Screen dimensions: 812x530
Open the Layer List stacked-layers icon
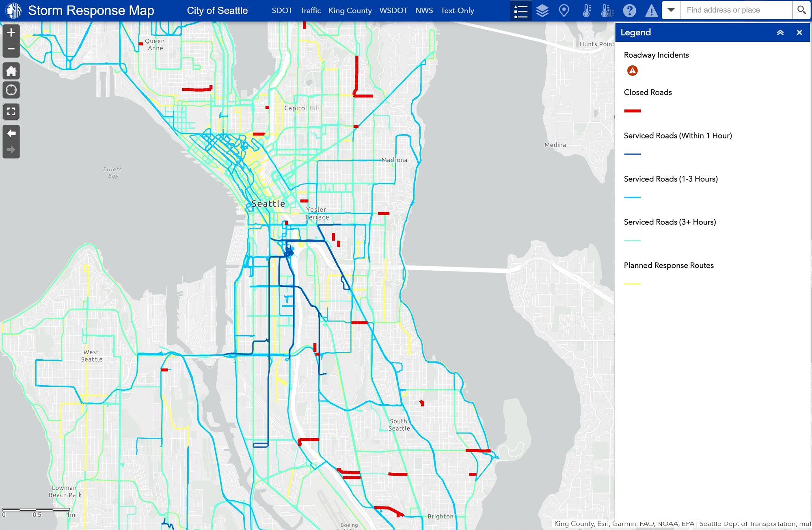(542, 11)
